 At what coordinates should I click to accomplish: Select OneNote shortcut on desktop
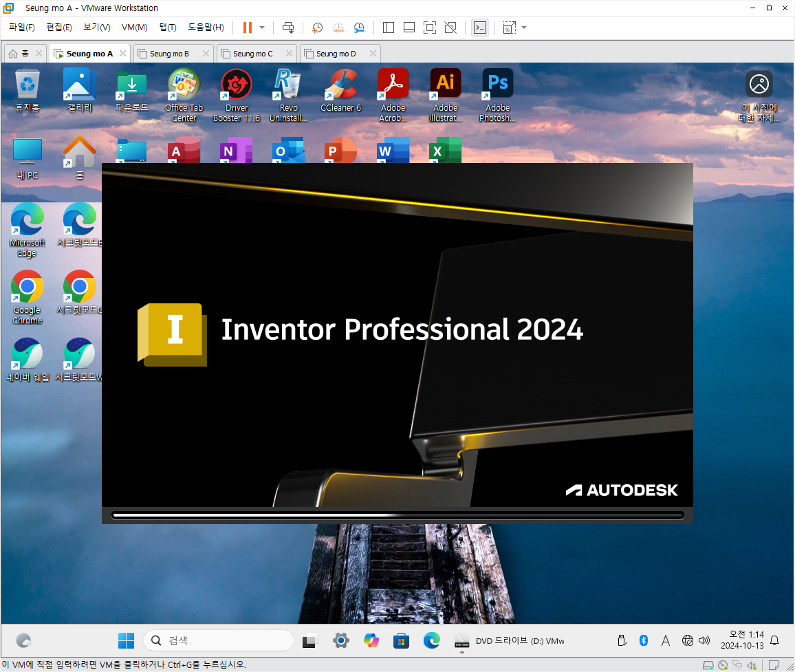[x=236, y=150]
